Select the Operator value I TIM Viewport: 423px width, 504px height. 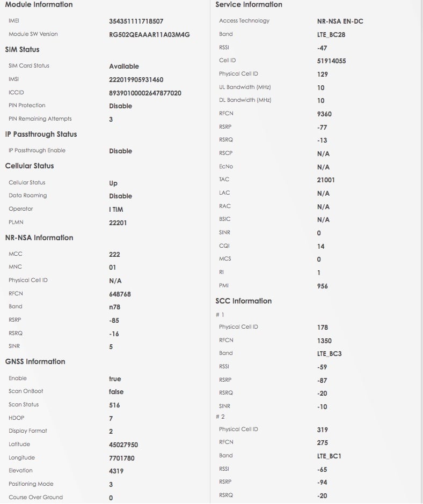[116, 210]
